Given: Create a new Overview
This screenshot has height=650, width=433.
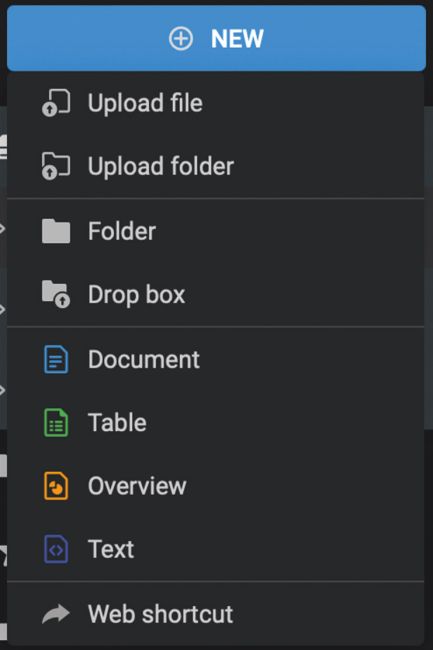Looking at the screenshot, I should coord(215,486).
